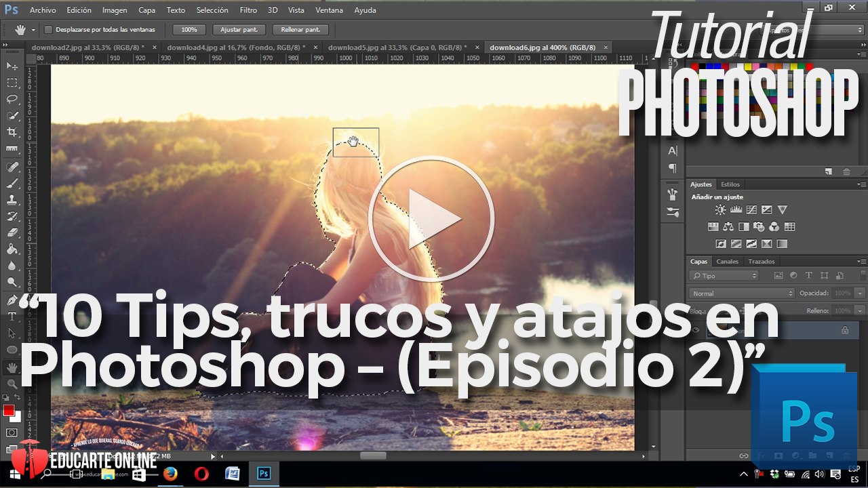This screenshot has width=868, height=488.
Task: Open the Imagen menu
Action: 115,10
